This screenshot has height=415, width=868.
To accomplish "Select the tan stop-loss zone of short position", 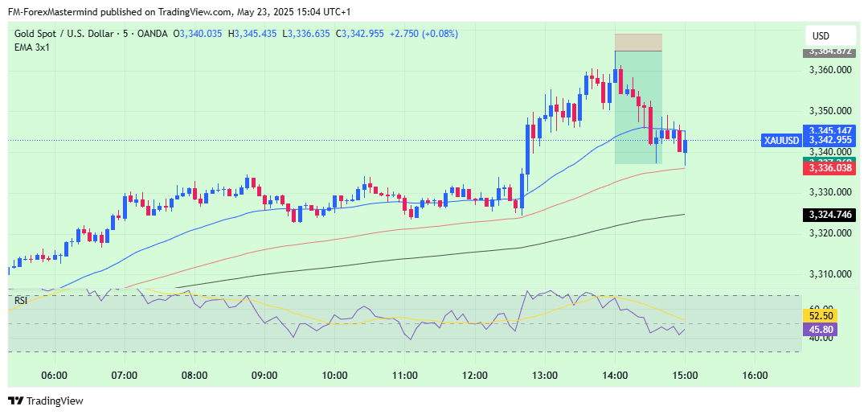I will (638, 43).
